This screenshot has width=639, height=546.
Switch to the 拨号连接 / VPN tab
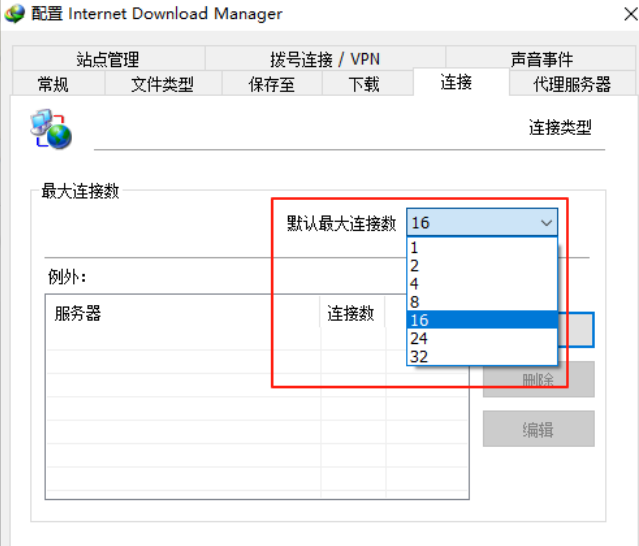point(325,58)
